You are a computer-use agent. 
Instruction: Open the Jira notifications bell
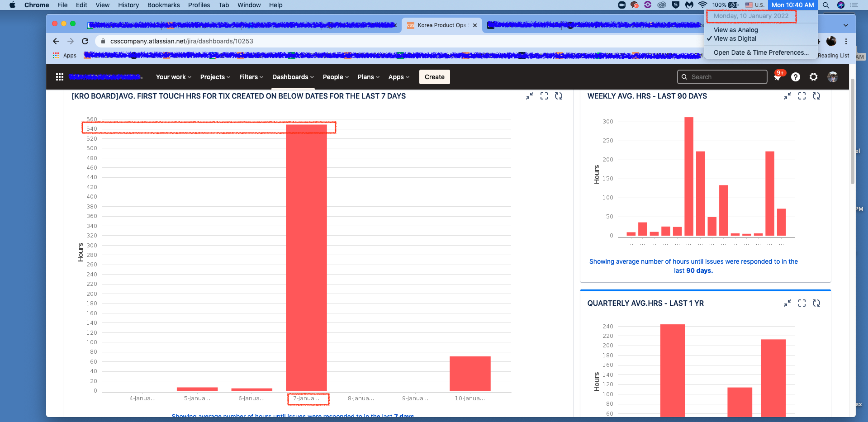point(778,77)
